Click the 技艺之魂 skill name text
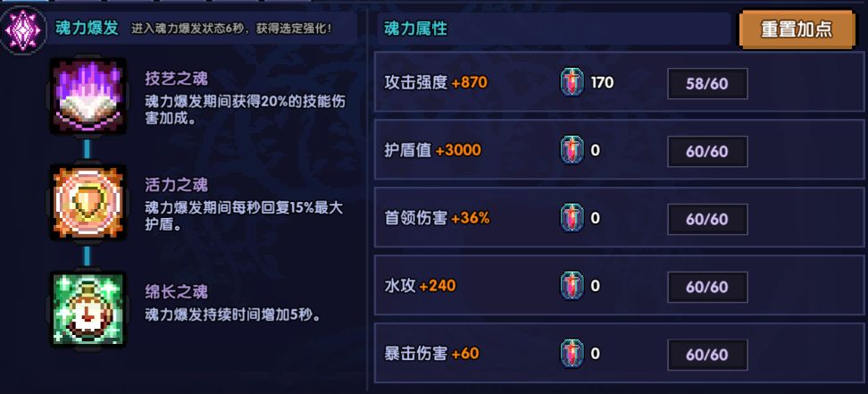 [x=176, y=79]
